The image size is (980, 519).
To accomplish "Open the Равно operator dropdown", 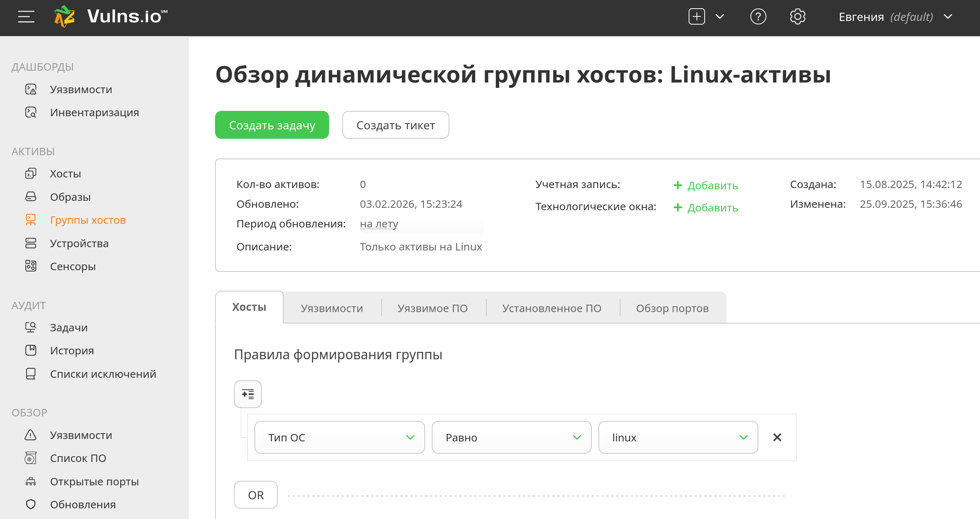I will [511, 438].
